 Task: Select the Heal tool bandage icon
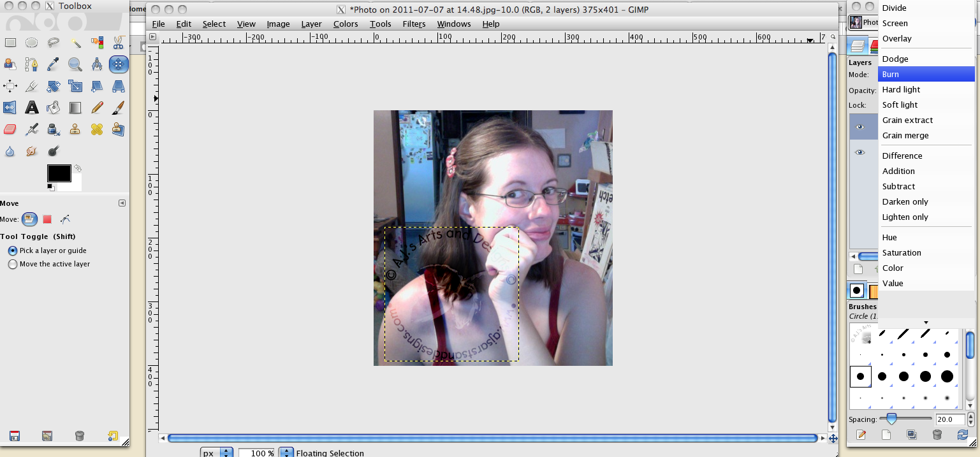97,129
